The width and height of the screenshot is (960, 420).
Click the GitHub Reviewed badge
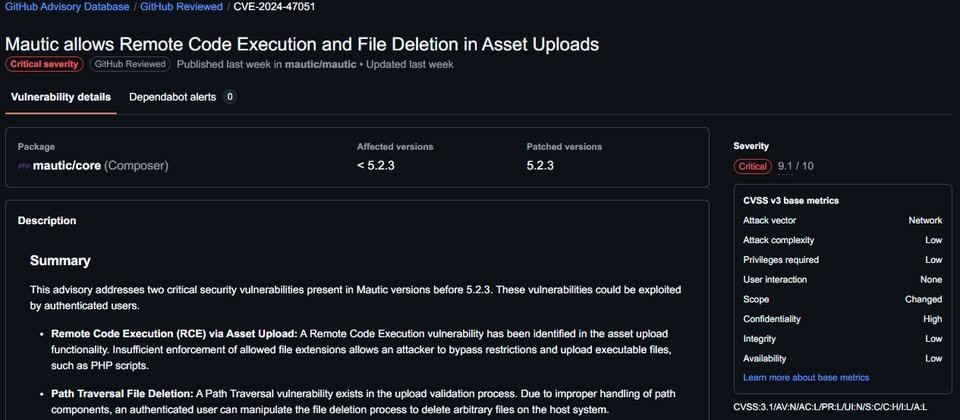[130, 64]
